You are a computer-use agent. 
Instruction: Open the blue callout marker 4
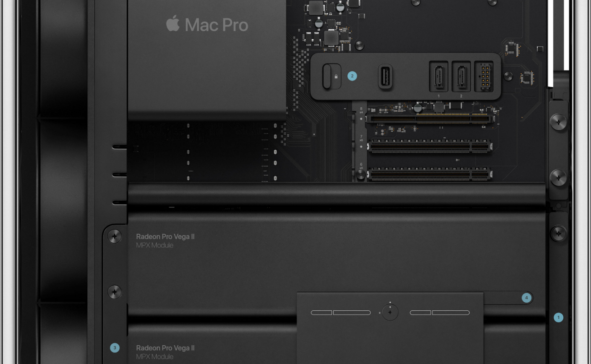point(526,298)
